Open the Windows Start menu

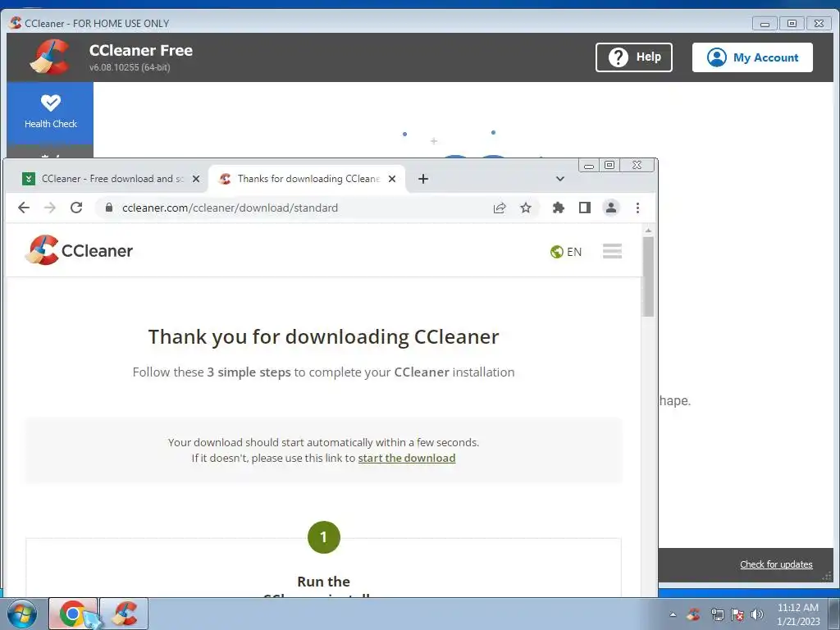click(21, 614)
